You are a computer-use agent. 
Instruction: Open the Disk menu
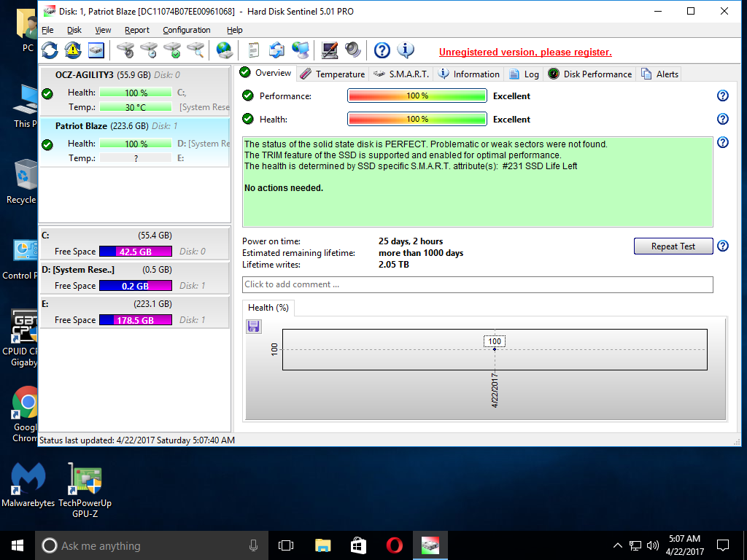click(74, 30)
